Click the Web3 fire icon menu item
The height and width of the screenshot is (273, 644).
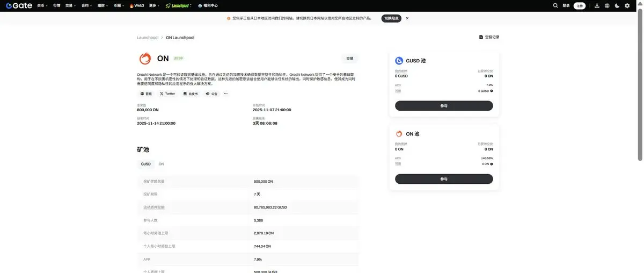[137, 5]
